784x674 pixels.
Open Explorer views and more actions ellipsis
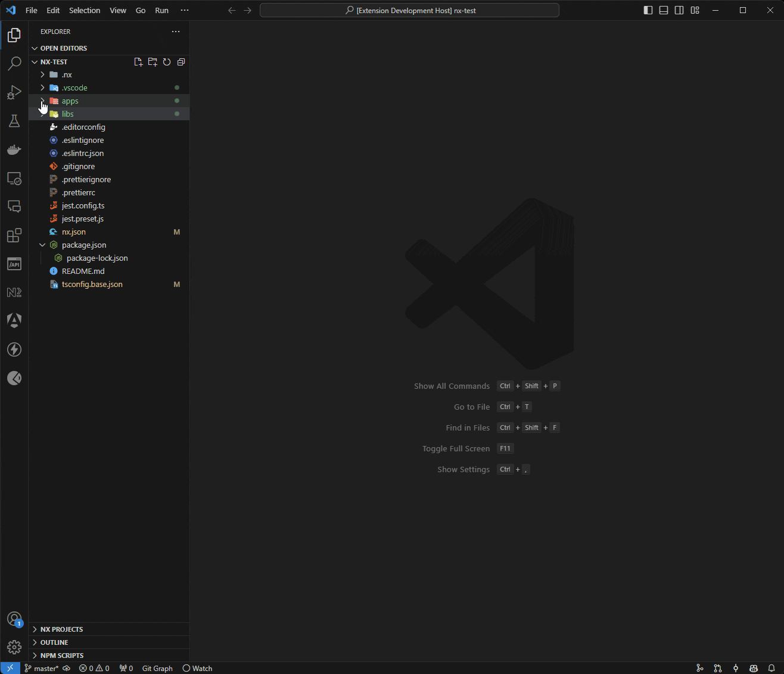click(x=176, y=32)
